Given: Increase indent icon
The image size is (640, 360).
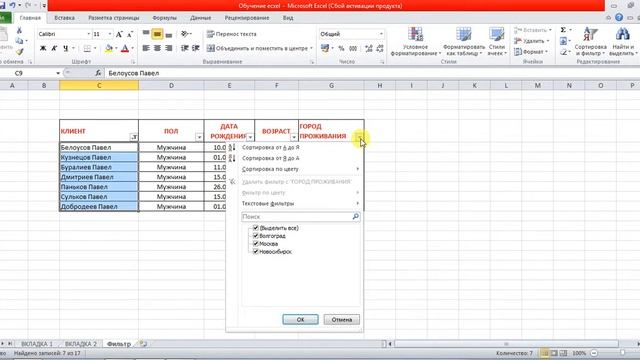Looking at the screenshot, I should pos(196,48).
